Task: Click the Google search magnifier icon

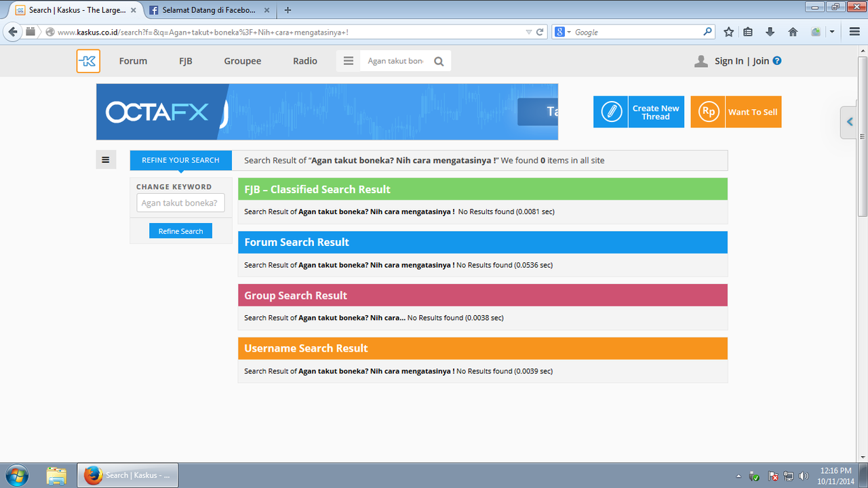Action: [708, 31]
